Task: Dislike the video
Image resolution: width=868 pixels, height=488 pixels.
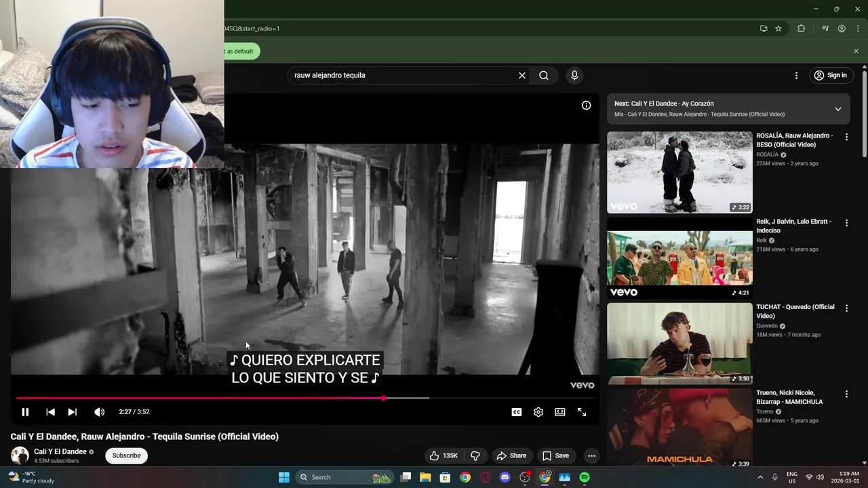Action: (x=475, y=455)
